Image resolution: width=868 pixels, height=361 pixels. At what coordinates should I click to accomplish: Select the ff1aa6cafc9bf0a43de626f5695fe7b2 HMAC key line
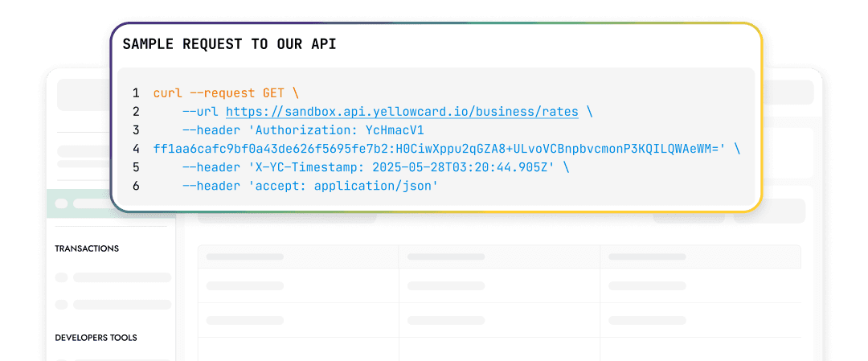pyautogui.click(x=446, y=149)
